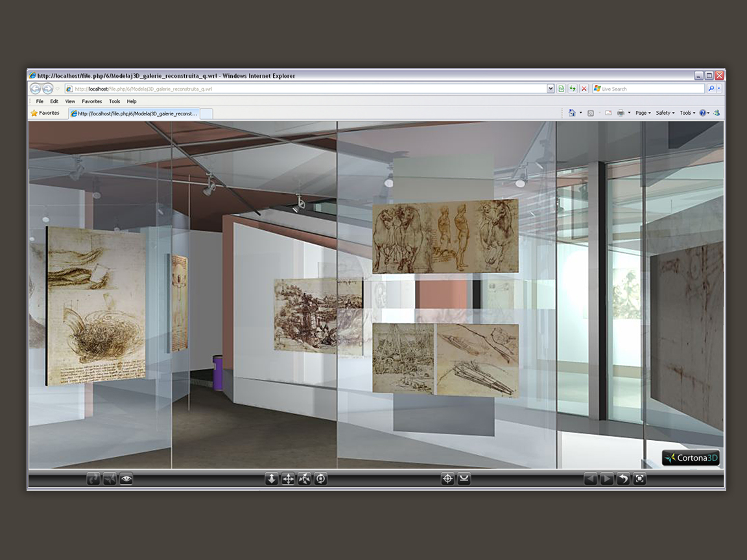Click the browser Forward button
This screenshot has width=747, height=560.
pos(47,89)
